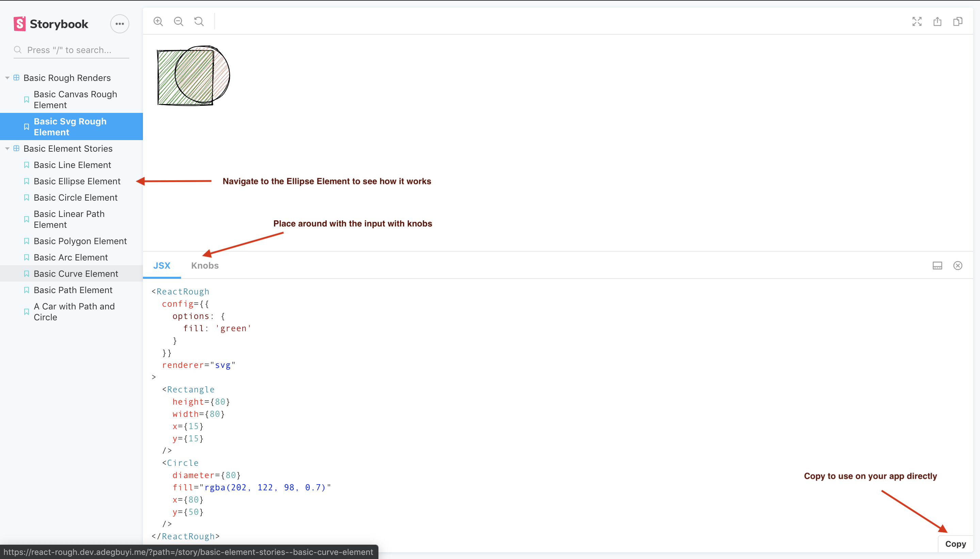
Task: Click the zoom out icon
Action: [x=178, y=21]
